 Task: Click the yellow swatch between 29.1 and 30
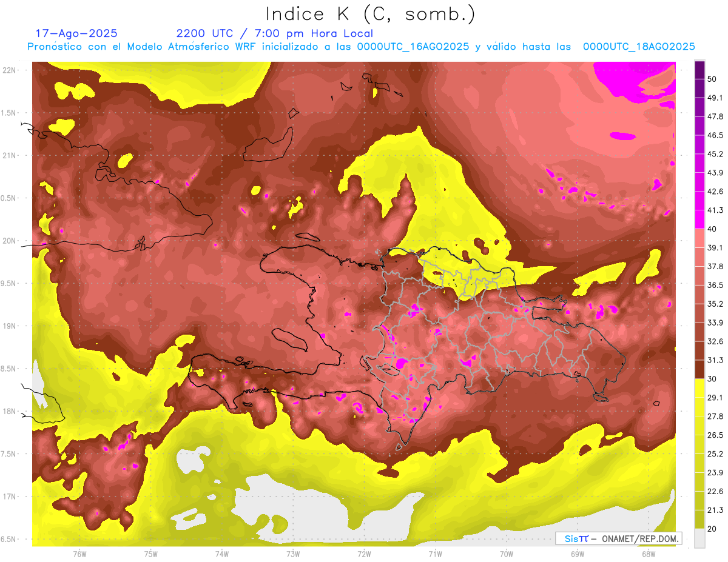699,388
